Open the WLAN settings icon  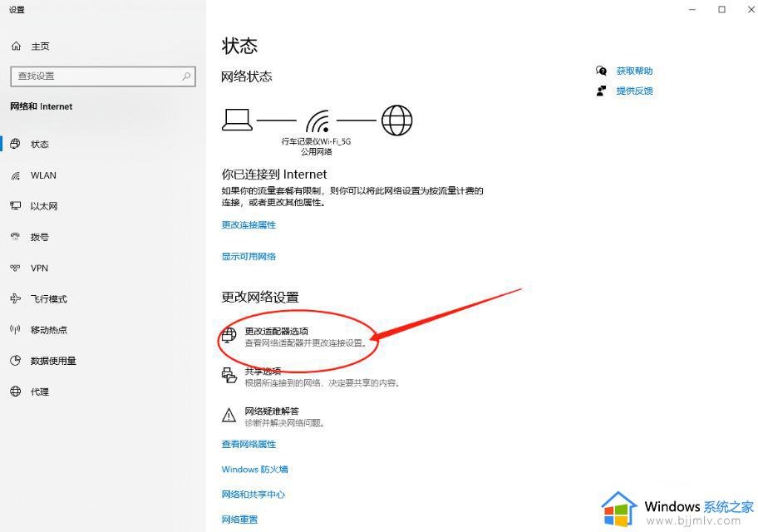tap(15, 175)
